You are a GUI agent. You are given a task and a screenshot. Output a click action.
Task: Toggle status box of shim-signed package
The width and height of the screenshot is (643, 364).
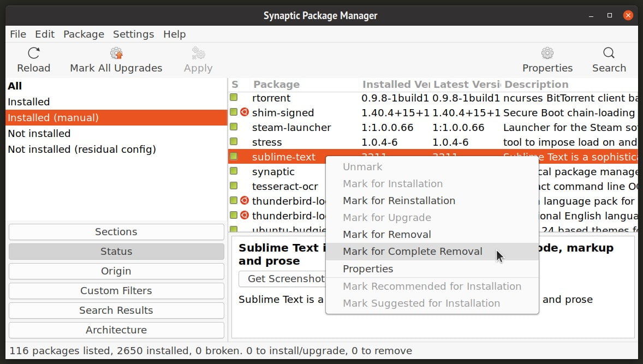coord(234,112)
